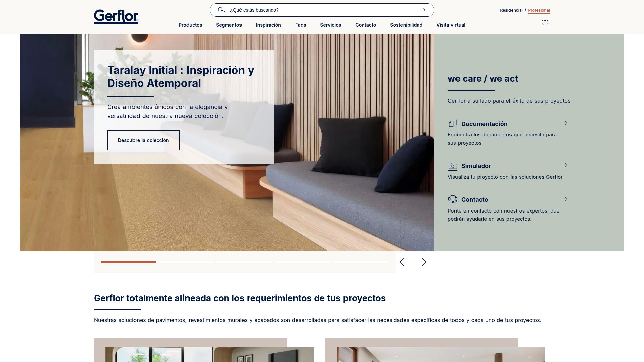The width and height of the screenshot is (644, 362).
Task: Click 'Gerflor totalmente alineada' section heading
Action: point(240,298)
